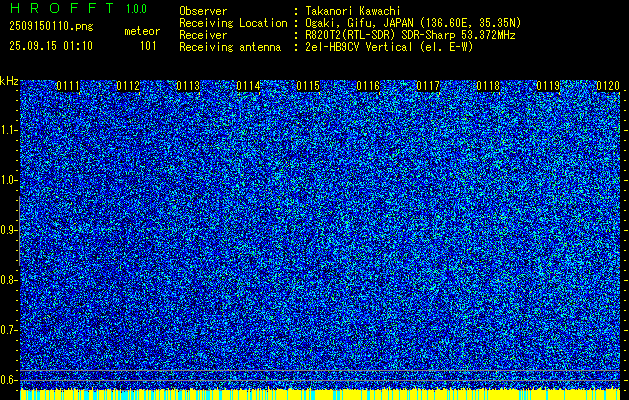Click the receiver text R820T2(RTL-SDR) SDR-Sharp 53.372MHz

coord(410,35)
